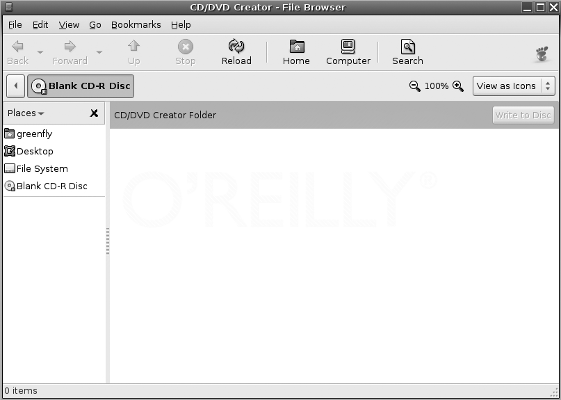The width and height of the screenshot is (561, 400).
Task: Open the Bookmarks menu
Action: 136,25
